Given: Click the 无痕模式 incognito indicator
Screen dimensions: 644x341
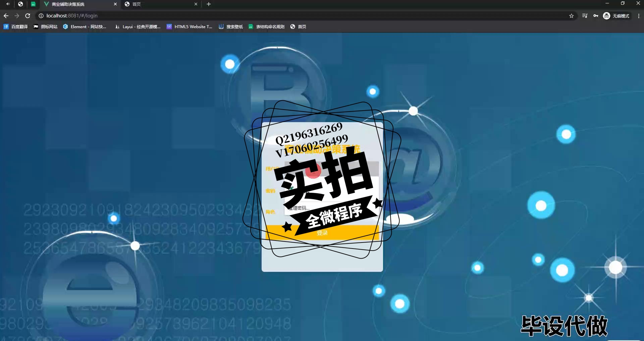Looking at the screenshot, I should (x=616, y=16).
